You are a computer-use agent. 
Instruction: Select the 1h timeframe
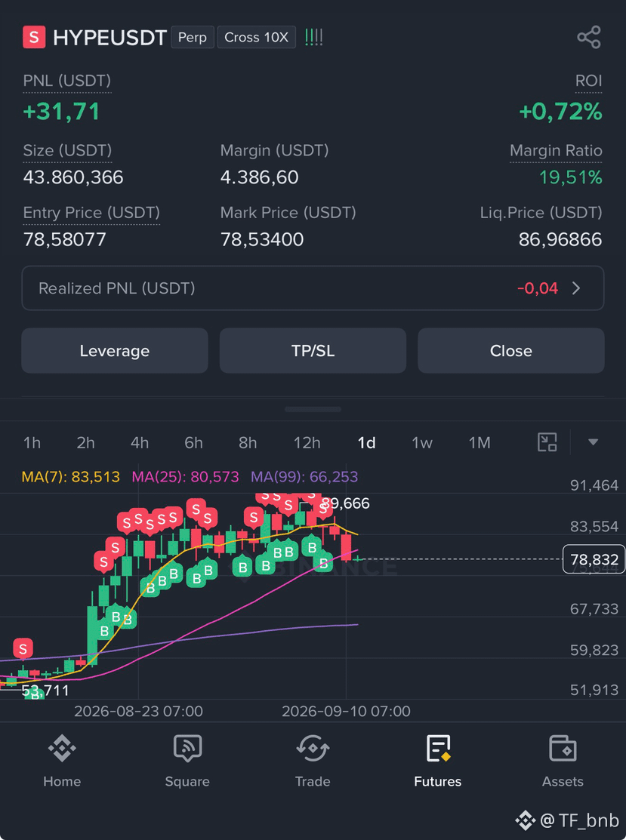[x=32, y=442]
